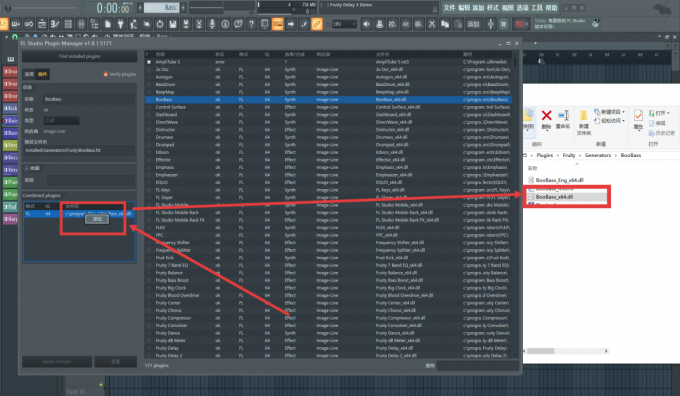Image resolution: width=680 pixels, height=396 pixels.
Task: Click the Apply changes button
Action: click(x=57, y=362)
